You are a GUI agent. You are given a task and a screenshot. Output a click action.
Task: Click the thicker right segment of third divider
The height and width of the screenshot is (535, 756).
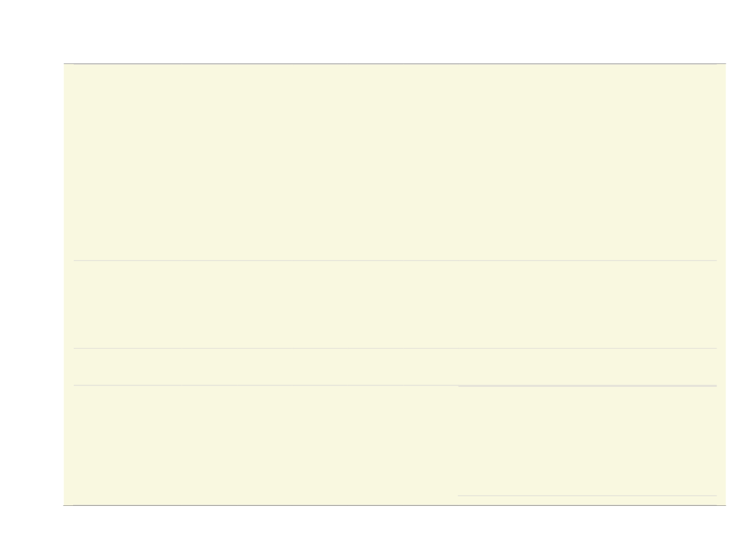587,386
